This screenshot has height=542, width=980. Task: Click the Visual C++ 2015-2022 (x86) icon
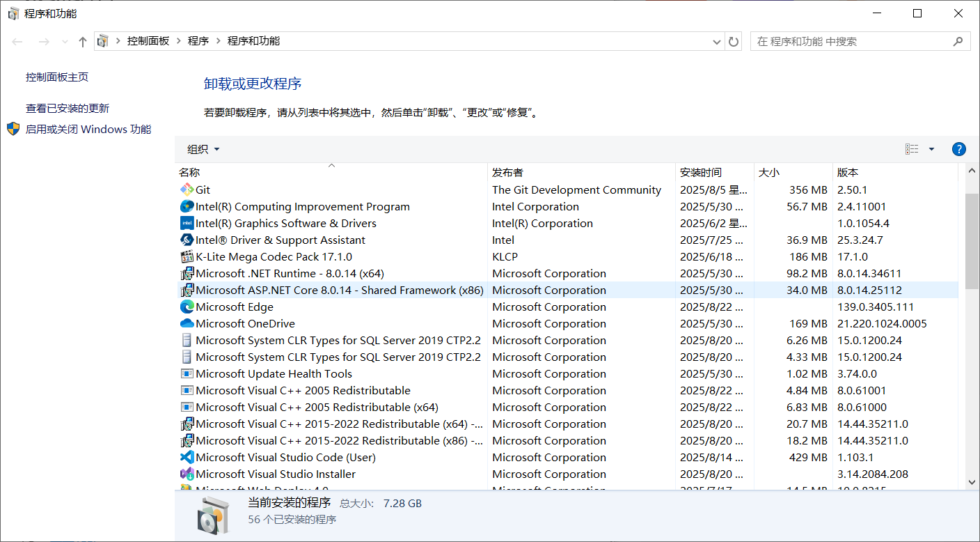(x=187, y=440)
